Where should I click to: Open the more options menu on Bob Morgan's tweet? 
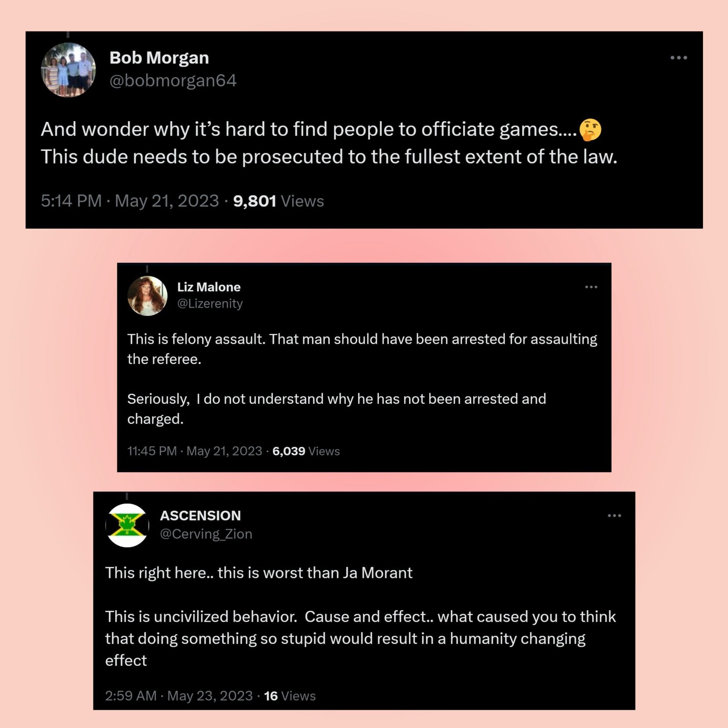(678, 58)
